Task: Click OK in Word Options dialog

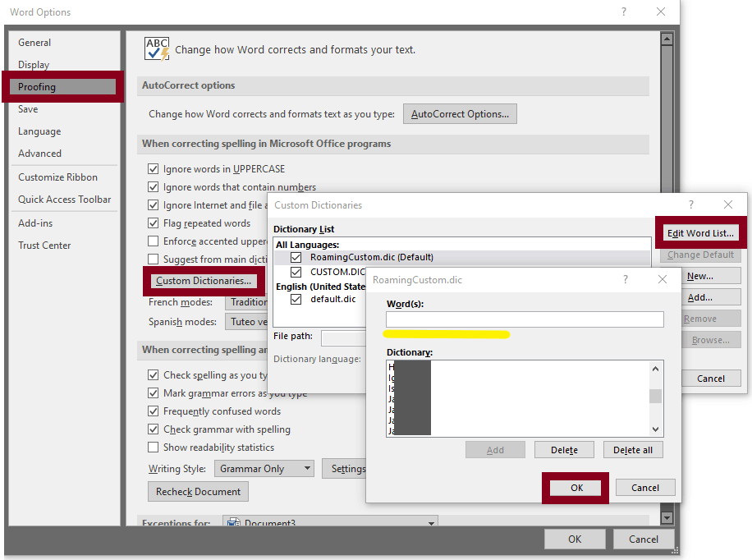Action: coord(575,539)
